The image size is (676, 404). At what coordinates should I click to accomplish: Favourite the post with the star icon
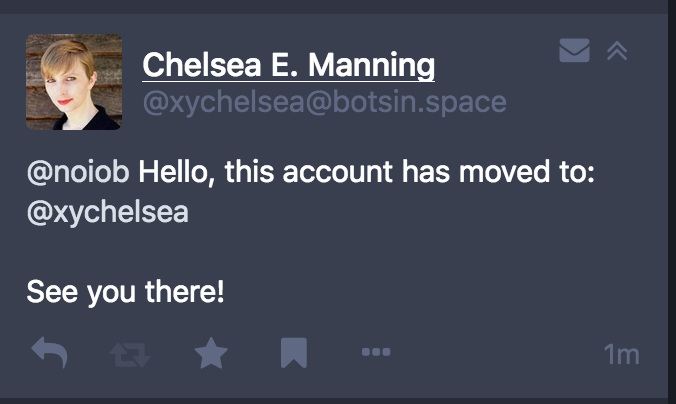point(211,352)
